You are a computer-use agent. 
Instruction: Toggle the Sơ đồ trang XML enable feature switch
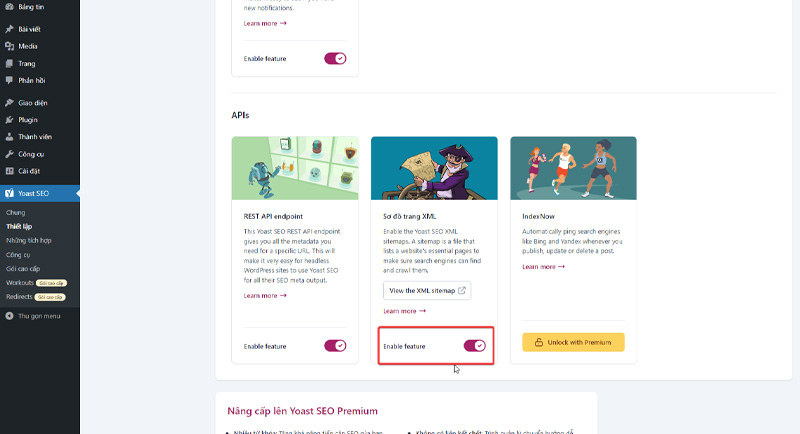pyautogui.click(x=474, y=346)
